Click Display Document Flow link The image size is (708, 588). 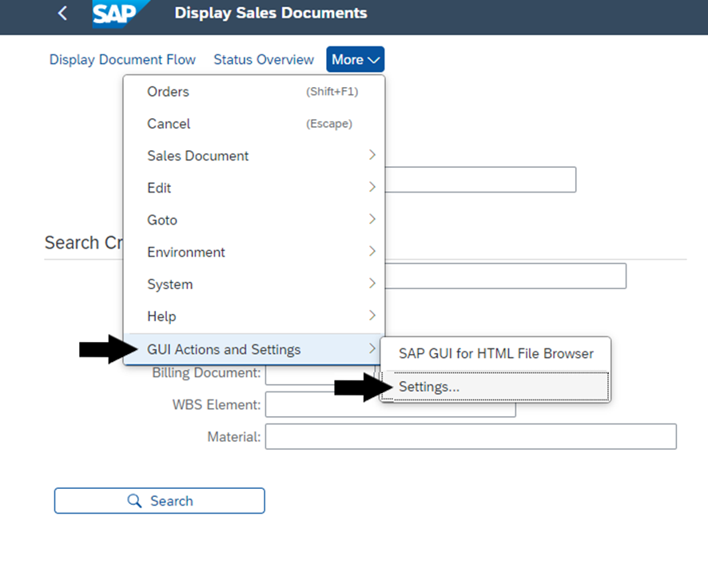pos(122,60)
